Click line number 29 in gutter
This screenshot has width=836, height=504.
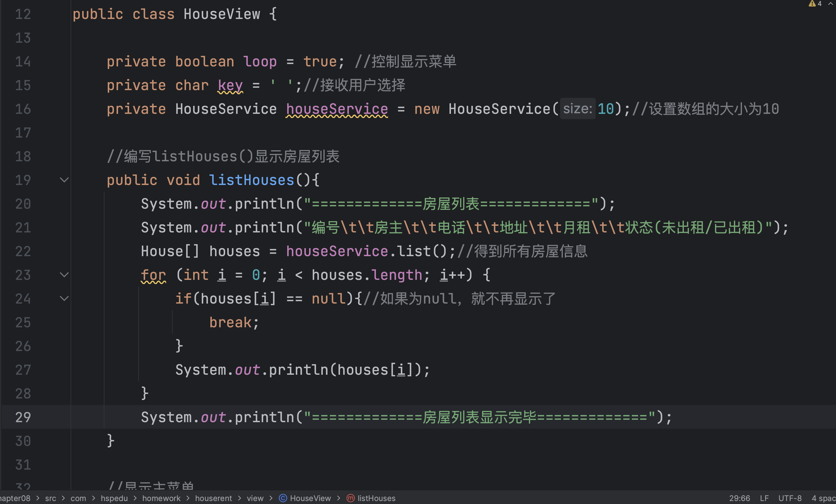click(x=23, y=417)
